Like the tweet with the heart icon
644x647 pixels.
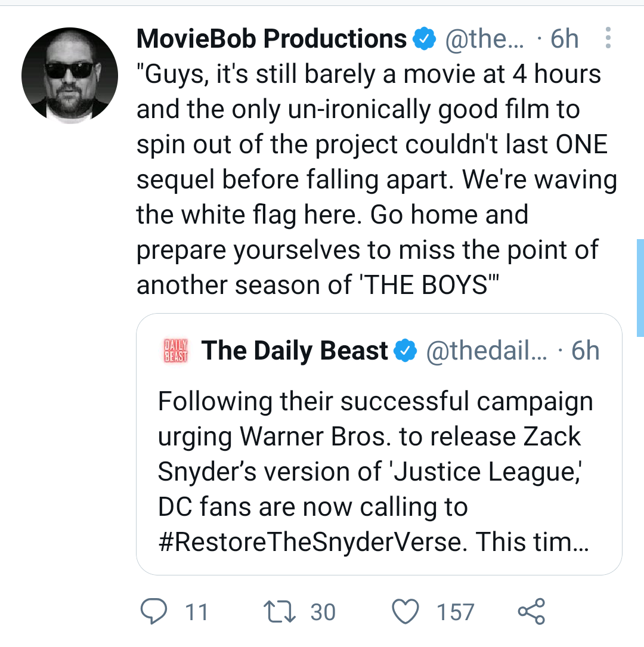(405, 611)
